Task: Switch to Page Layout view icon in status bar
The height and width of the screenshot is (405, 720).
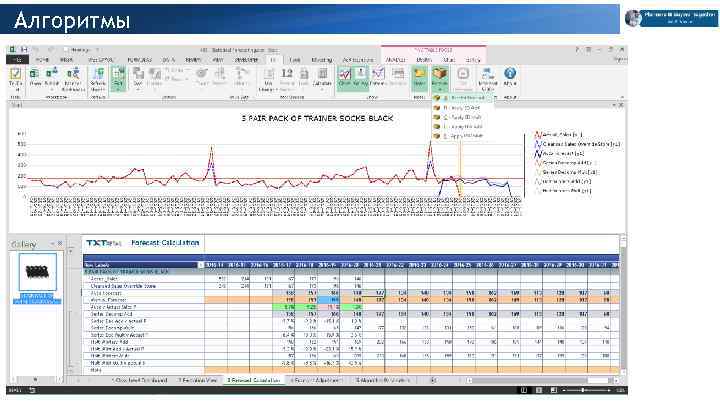Action: pyautogui.click(x=539, y=390)
